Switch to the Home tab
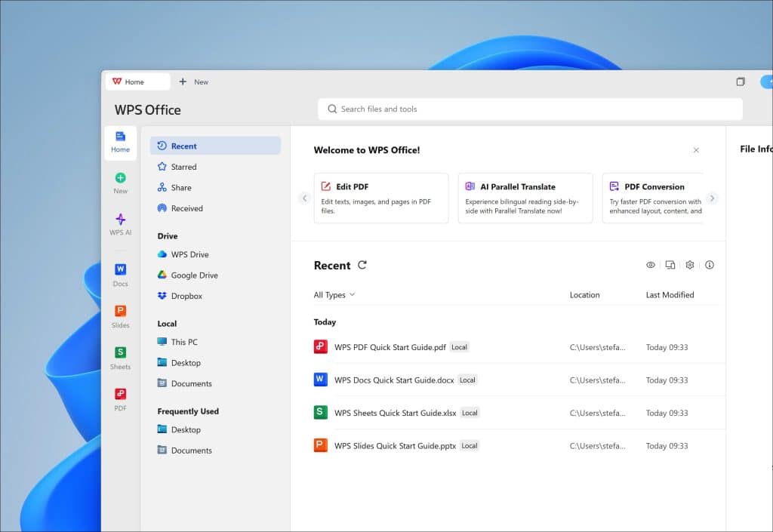773x532 pixels. [x=134, y=81]
